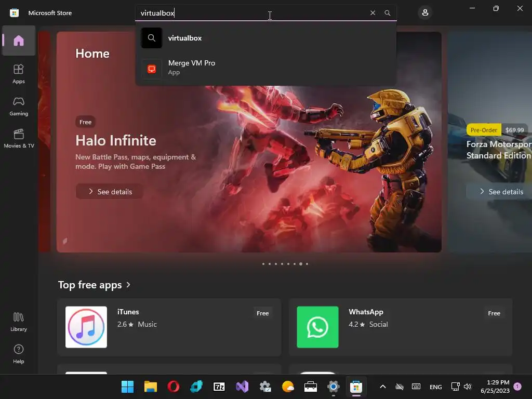
Task: Open the volume control in tray
Action: click(468, 387)
